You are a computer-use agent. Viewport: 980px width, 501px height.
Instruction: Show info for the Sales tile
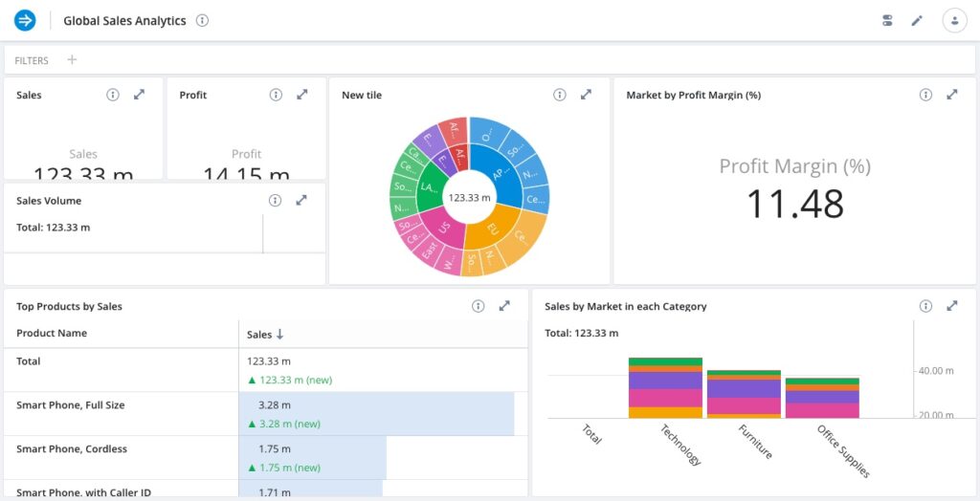(x=113, y=95)
